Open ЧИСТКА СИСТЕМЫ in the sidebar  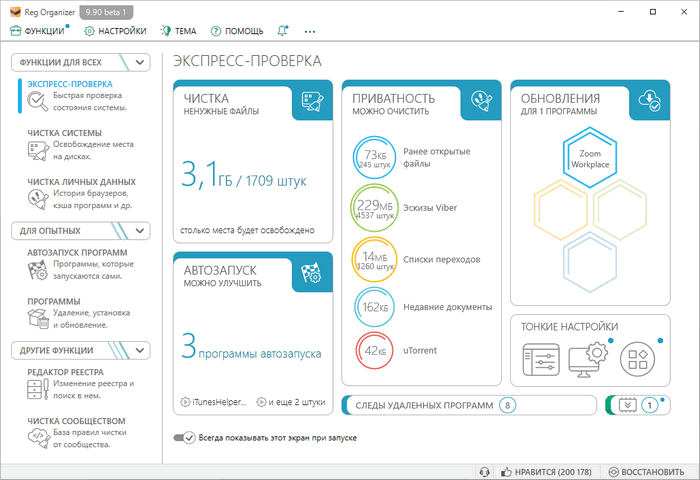pos(64,133)
